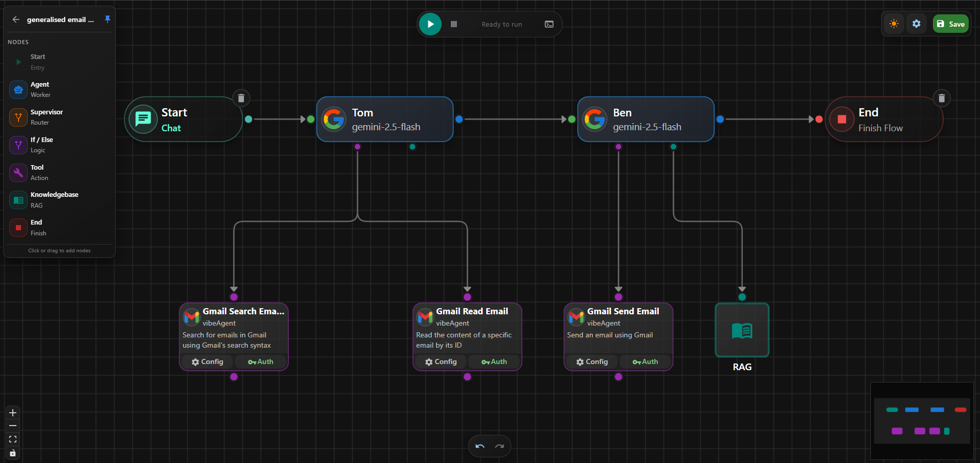Select the RAG knowledgebase book node
The height and width of the screenshot is (463, 980).
[742, 330]
